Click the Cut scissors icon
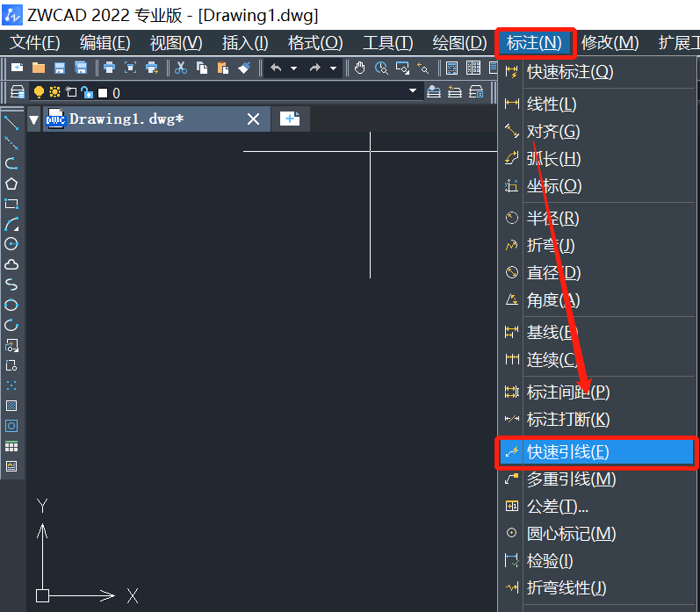Viewport: 700px width, 612px height. [x=180, y=68]
